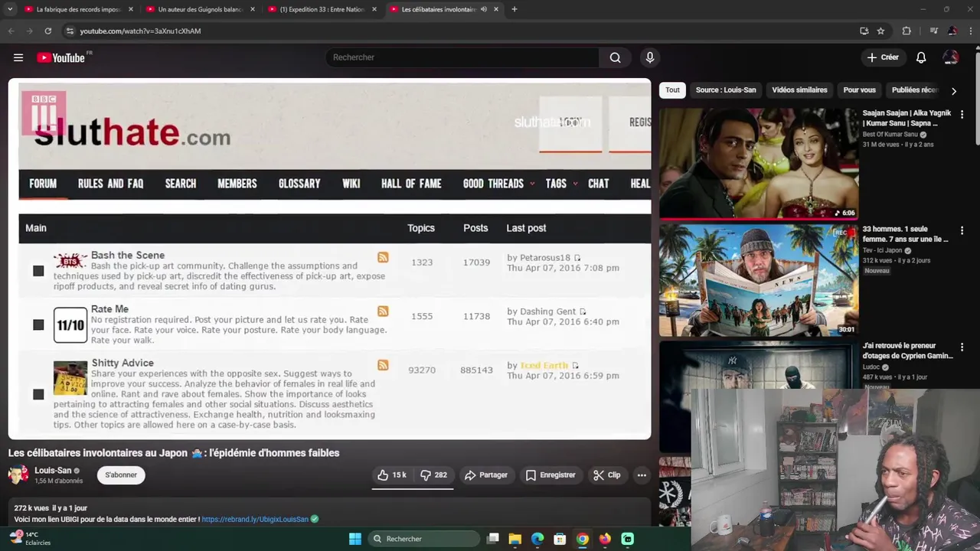Select the Tout filter chip
The height and width of the screenshot is (551, 980).
click(x=672, y=90)
